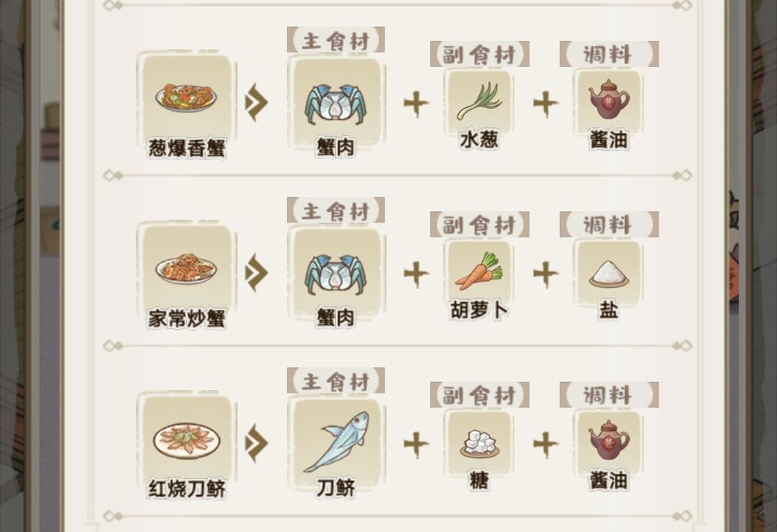Screen dimensions: 777x532
Task: Click the arrow beside 家常炒蟹
Action: 256,273
